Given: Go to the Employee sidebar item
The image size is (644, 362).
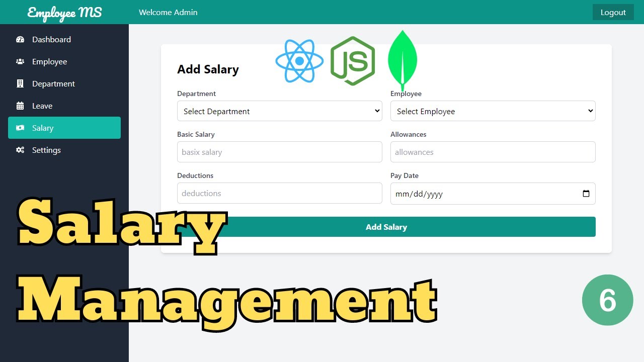Looking at the screenshot, I should tap(64, 61).
